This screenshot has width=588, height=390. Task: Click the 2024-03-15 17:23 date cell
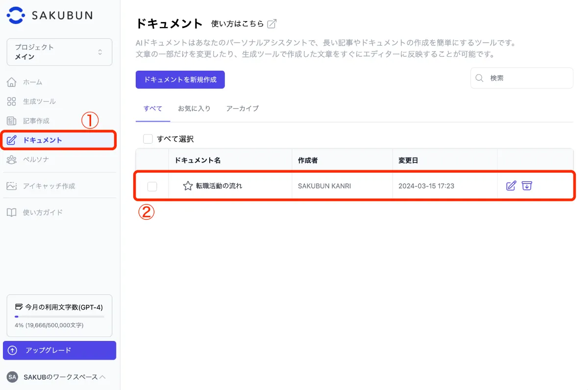tap(426, 186)
